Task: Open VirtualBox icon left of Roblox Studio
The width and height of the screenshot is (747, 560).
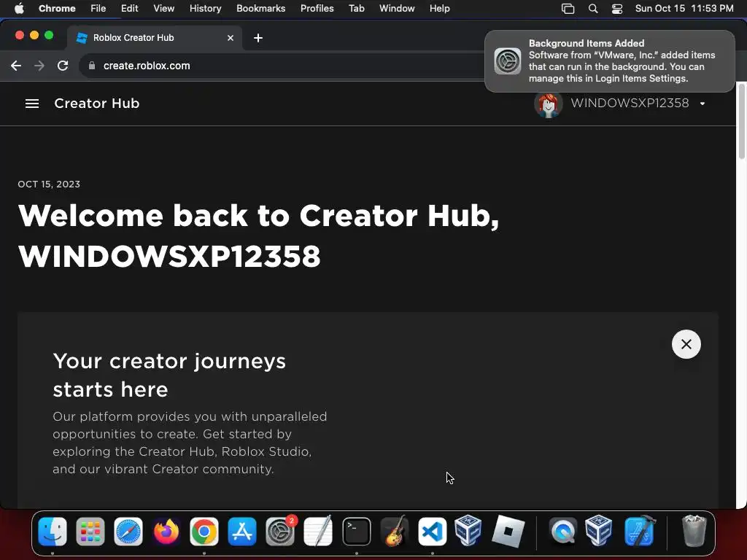Action: click(x=468, y=529)
